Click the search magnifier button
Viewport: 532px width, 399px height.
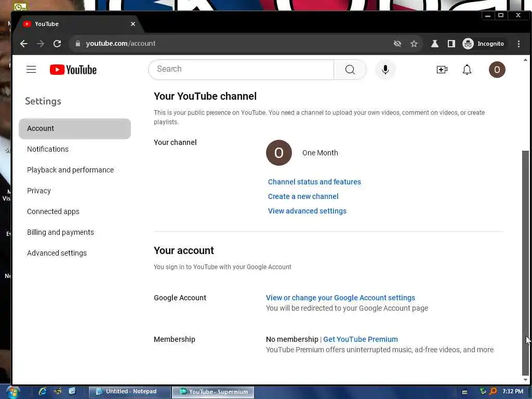(350, 70)
